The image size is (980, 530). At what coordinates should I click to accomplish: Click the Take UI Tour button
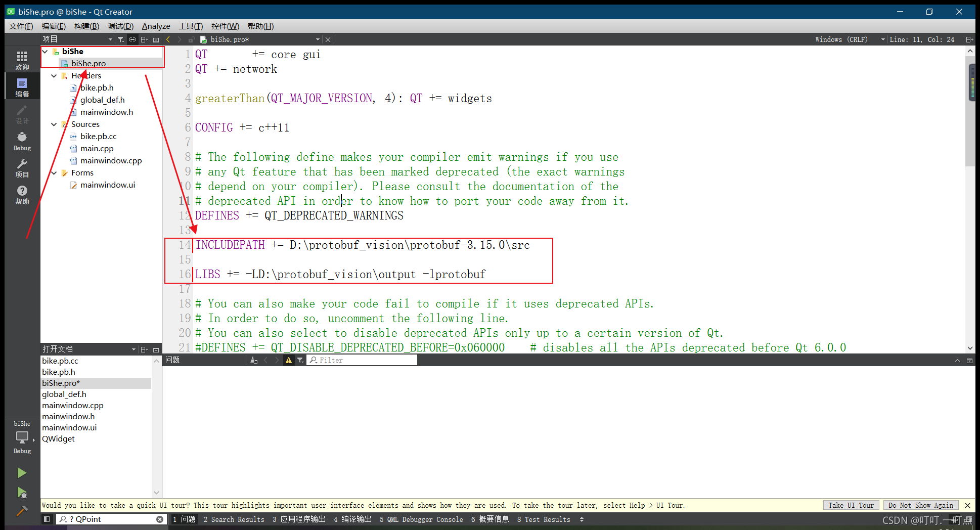(851, 505)
